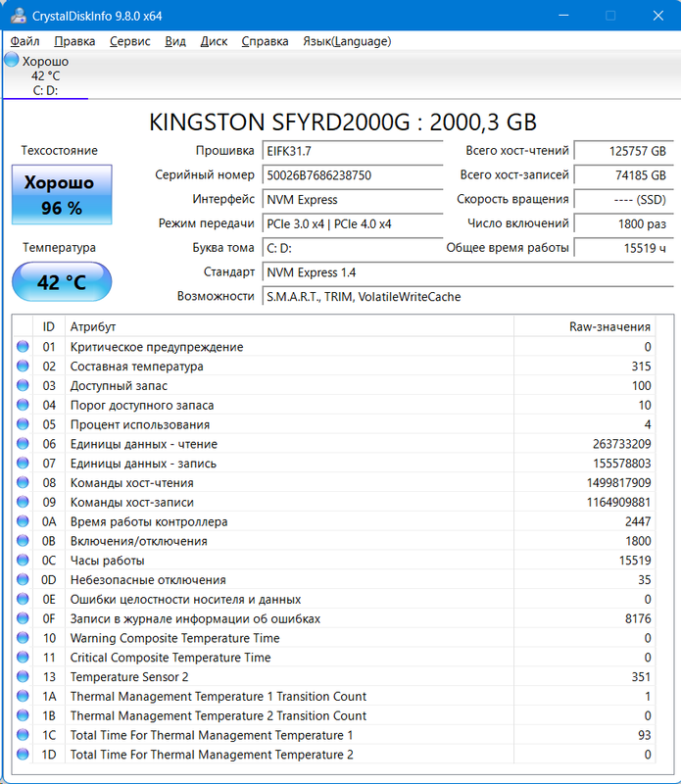
Task: Click status orb for Критическое предупреждение row
Action: 23,347
